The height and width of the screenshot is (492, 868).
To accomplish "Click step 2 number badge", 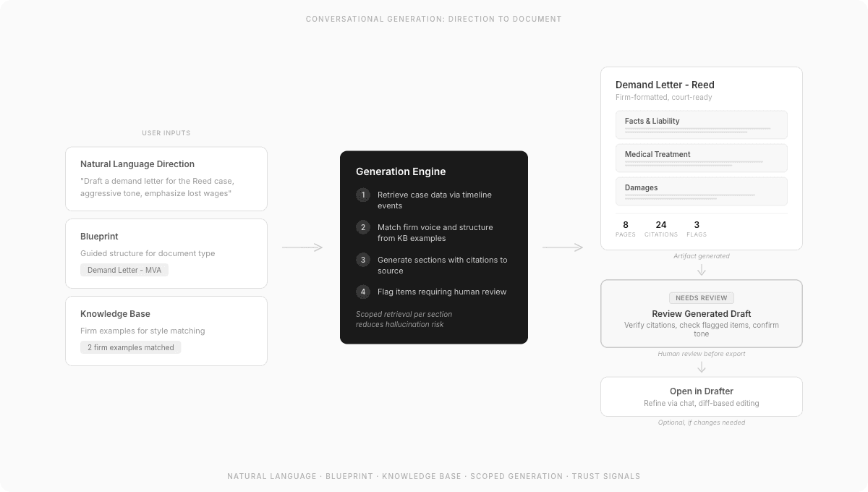I will click(363, 227).
